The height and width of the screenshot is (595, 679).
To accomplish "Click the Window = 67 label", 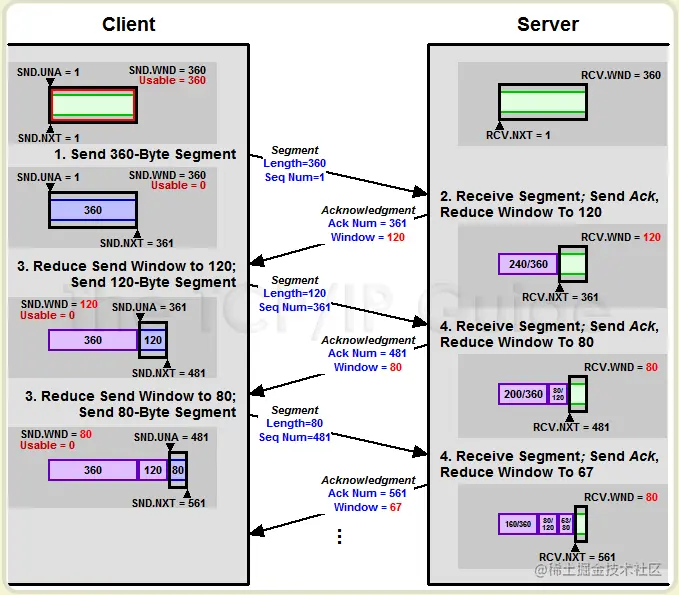I will tap(368, 507).
